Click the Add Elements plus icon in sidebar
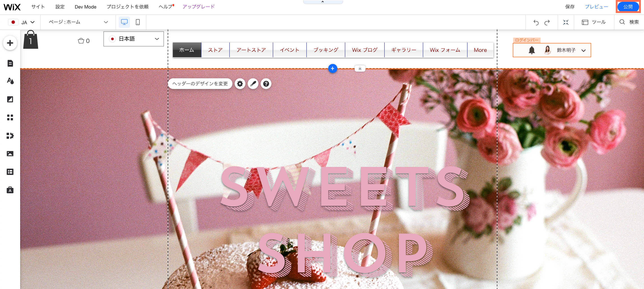644x289 pixels. point(10,43)
